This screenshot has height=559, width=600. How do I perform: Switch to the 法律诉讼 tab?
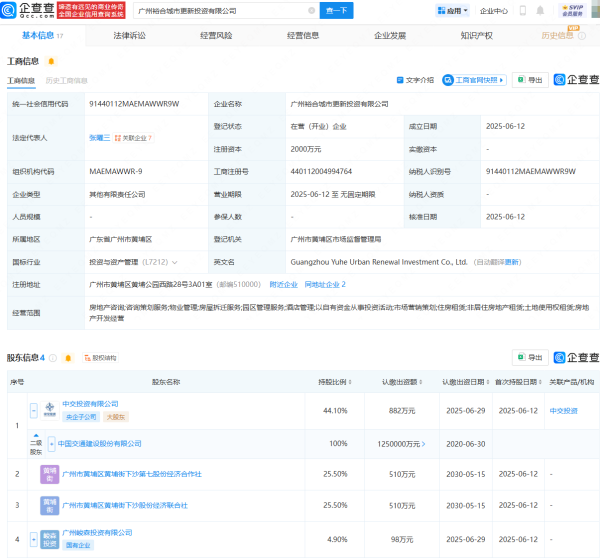[x=129, y=36]
